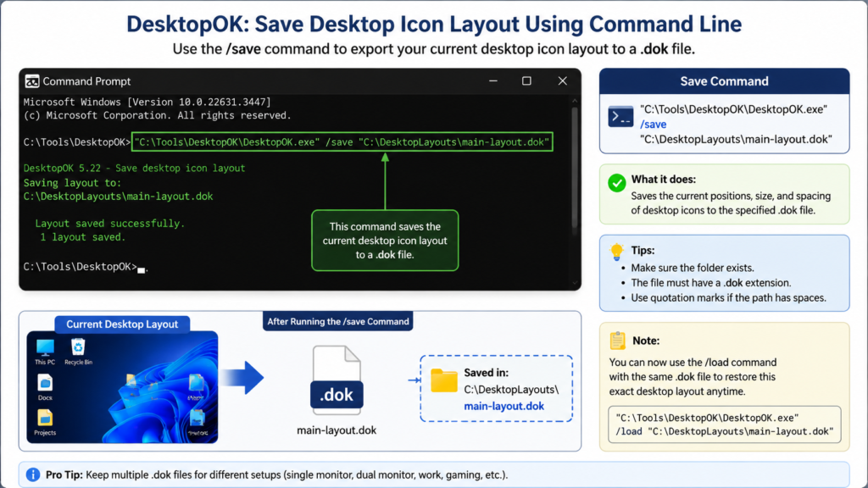Click the C:\DesktopLayouts\main-layout.dok output line in terminal
The image size is (868, 488).
[118, 197]
